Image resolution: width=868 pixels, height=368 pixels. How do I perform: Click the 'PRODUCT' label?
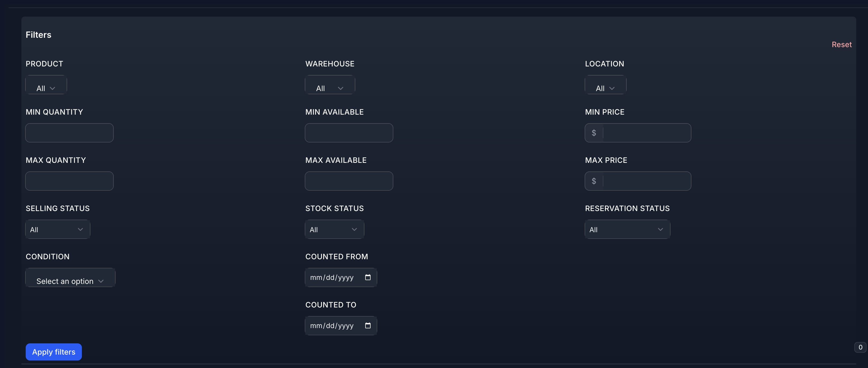click(44, 64)
